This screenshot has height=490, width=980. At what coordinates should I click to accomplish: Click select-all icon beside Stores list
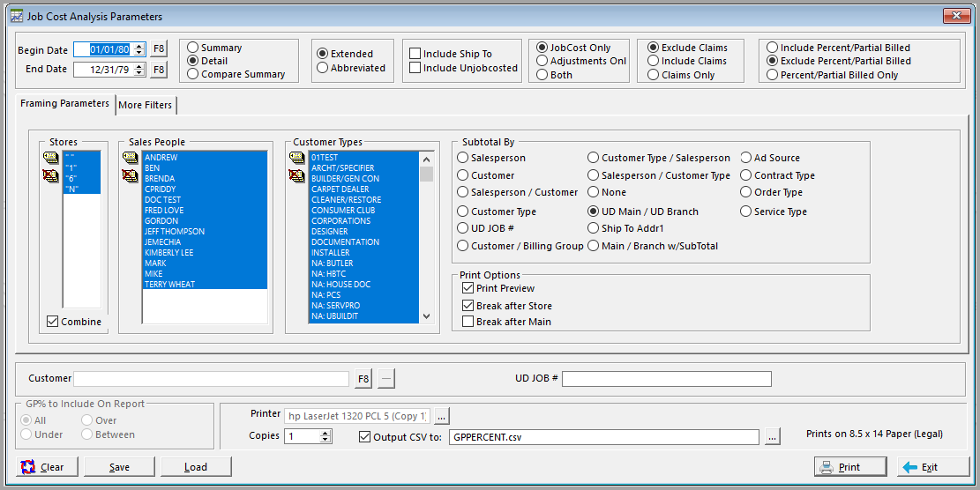(50, 157)
